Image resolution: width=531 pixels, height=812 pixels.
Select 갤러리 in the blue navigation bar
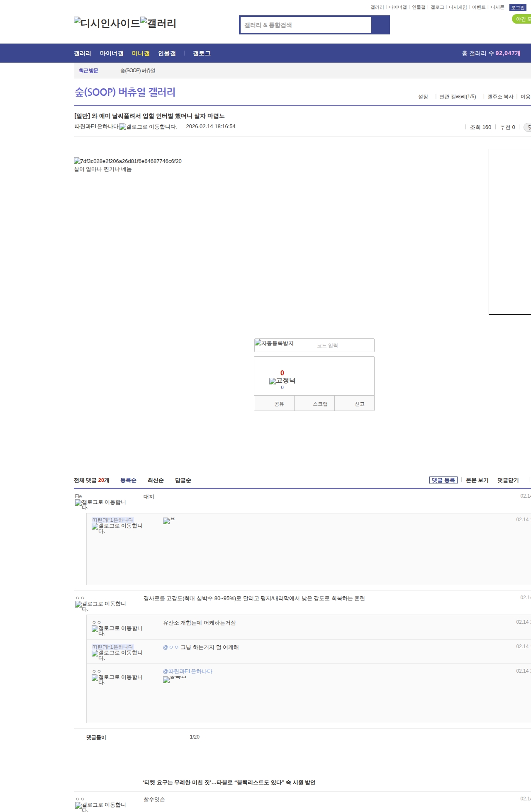point(83,53)
